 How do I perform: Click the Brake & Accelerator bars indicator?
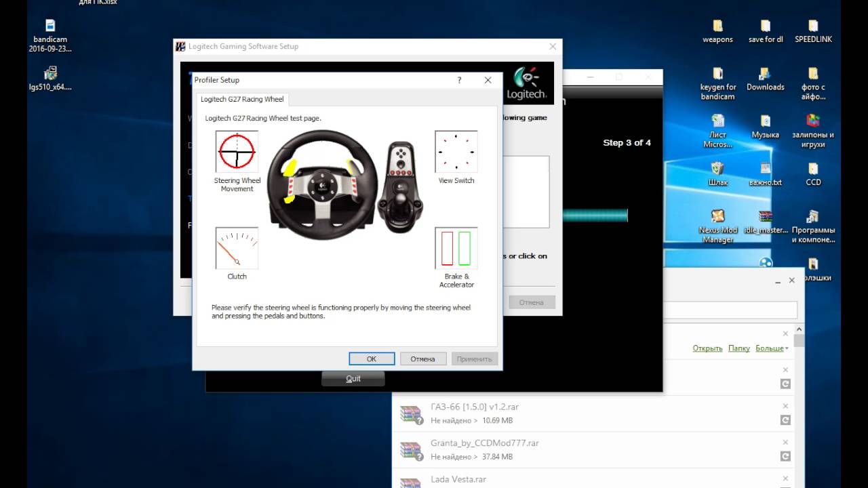tap(456, 248)
